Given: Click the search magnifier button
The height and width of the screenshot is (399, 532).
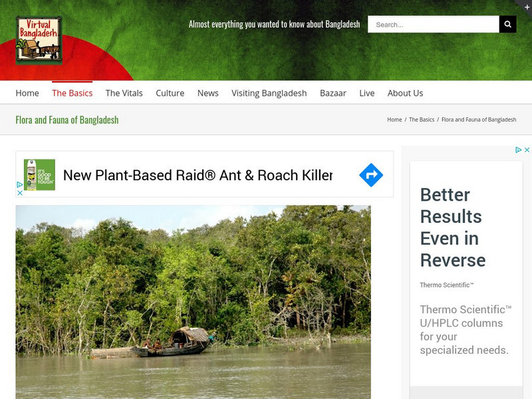Looking at the screenshot, I should coord(507,24).
